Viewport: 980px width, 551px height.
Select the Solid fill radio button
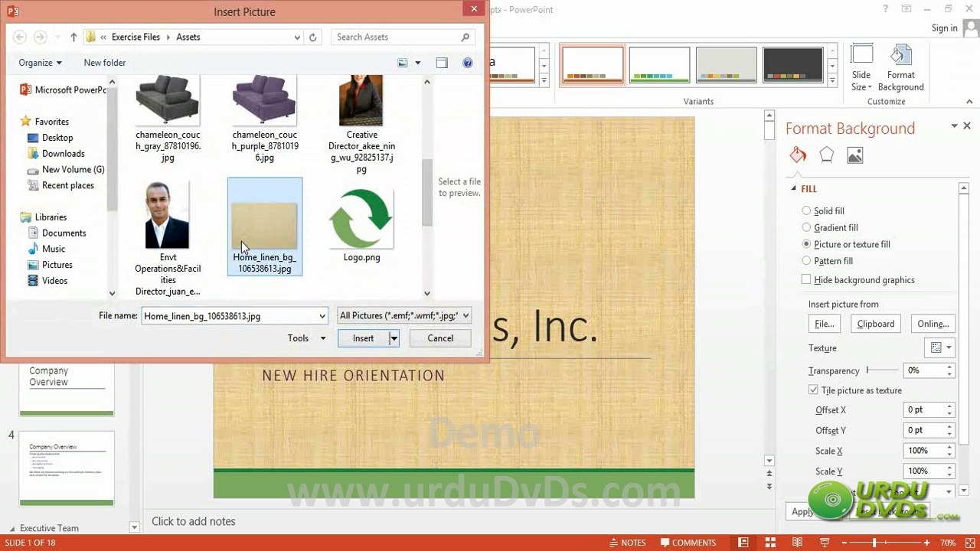pos(806,210)
